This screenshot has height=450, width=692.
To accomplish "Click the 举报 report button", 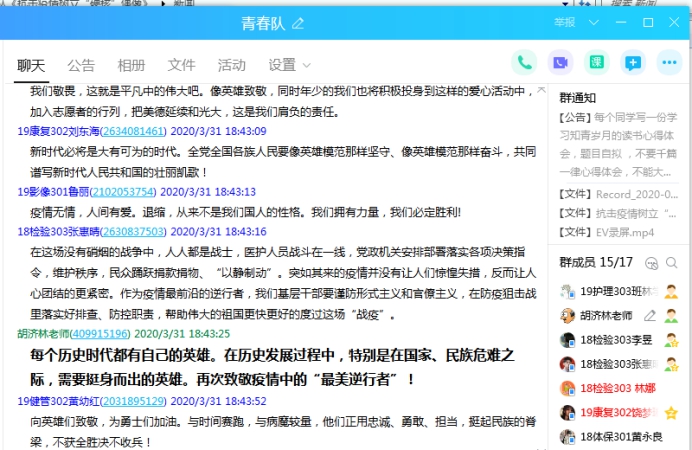I will (564, 22).
